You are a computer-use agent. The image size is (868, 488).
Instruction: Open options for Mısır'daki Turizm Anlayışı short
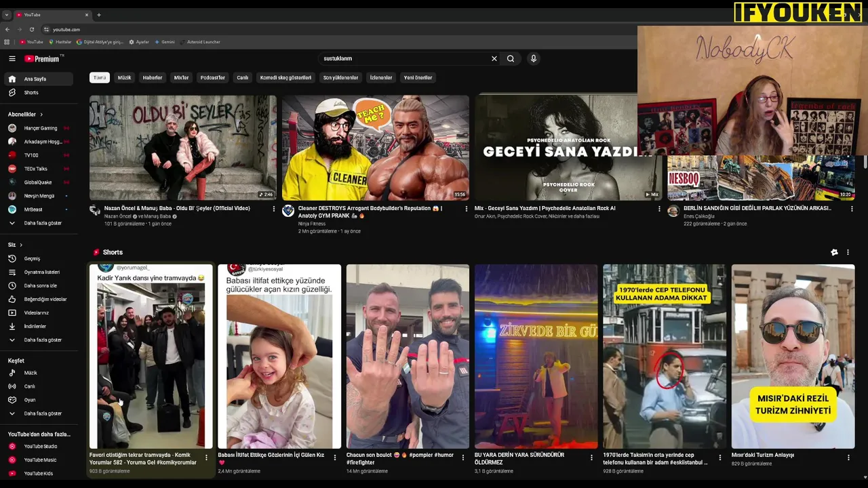click(848, 457)
